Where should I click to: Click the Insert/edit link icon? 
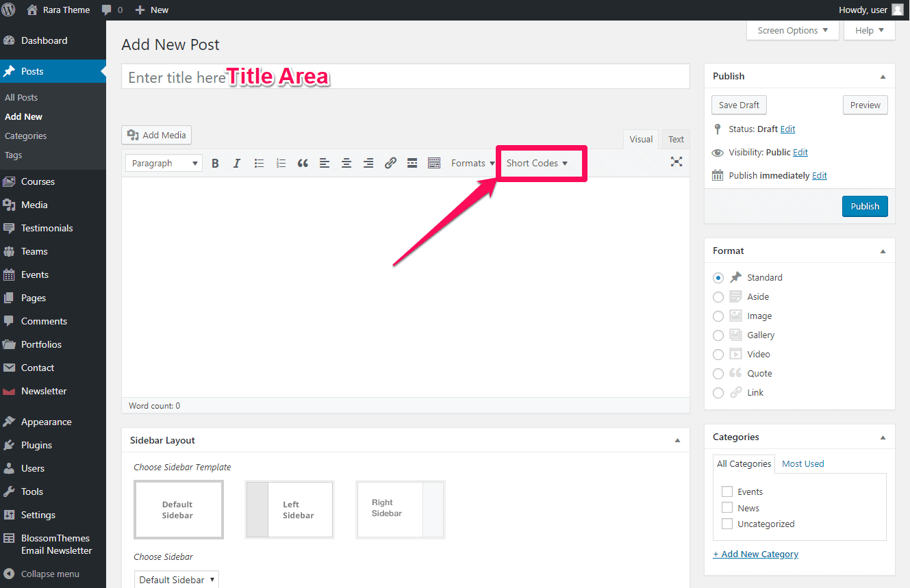pyautogui.click(x=390, y=164)
